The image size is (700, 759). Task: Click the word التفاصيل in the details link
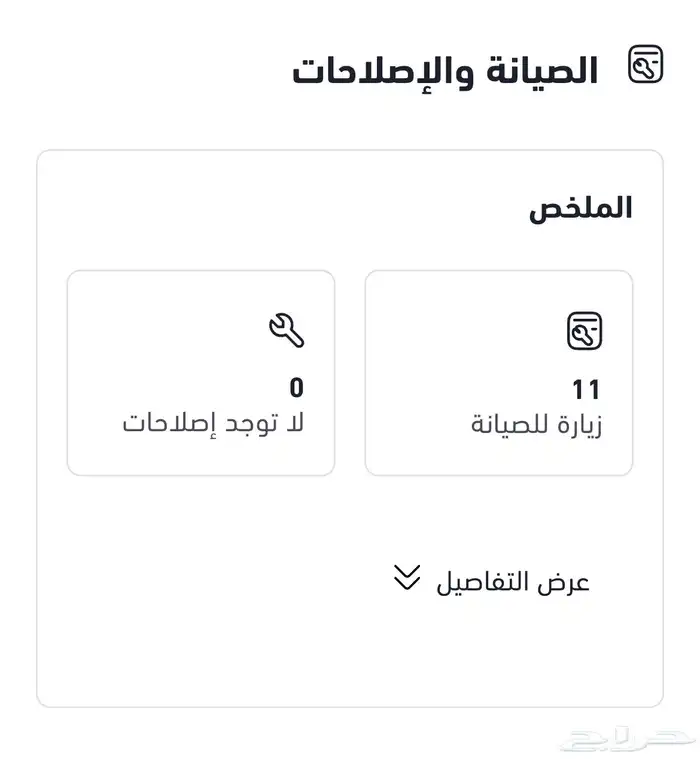click(x=483, y=582)
